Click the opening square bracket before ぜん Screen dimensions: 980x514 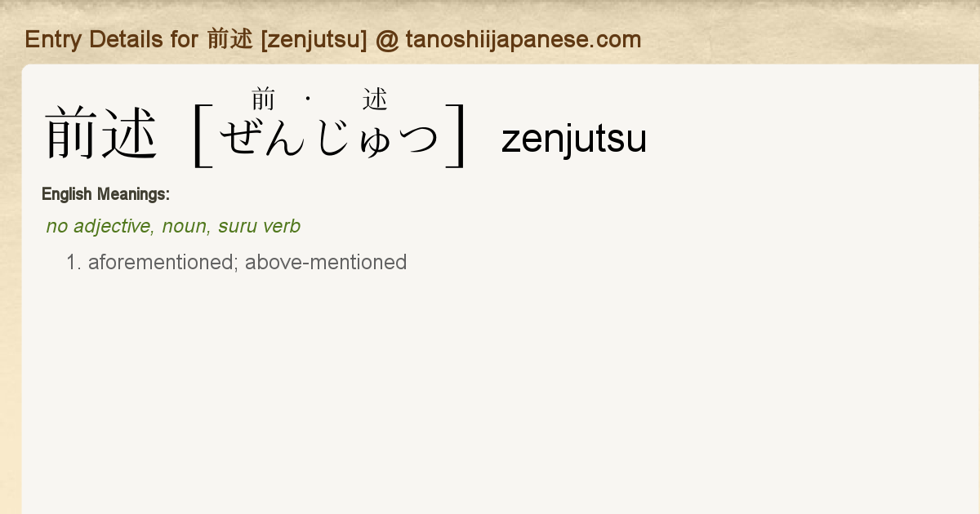coord(203,135)
